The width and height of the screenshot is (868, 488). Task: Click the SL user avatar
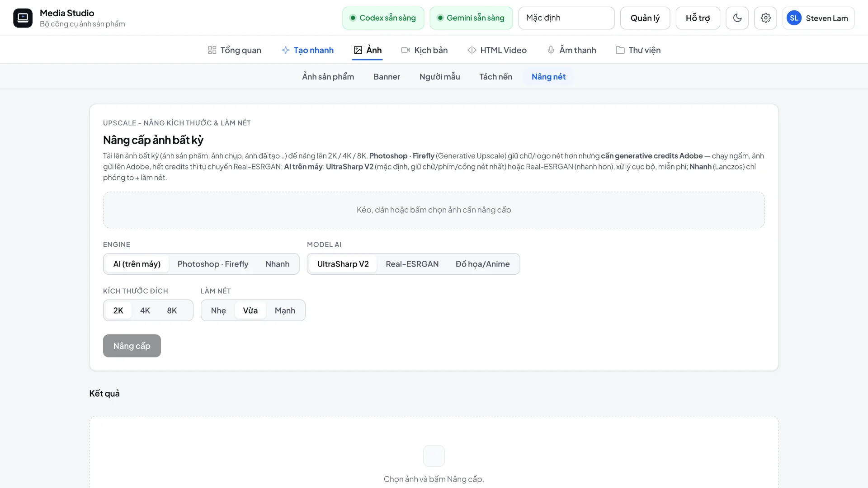pos(794,18)
